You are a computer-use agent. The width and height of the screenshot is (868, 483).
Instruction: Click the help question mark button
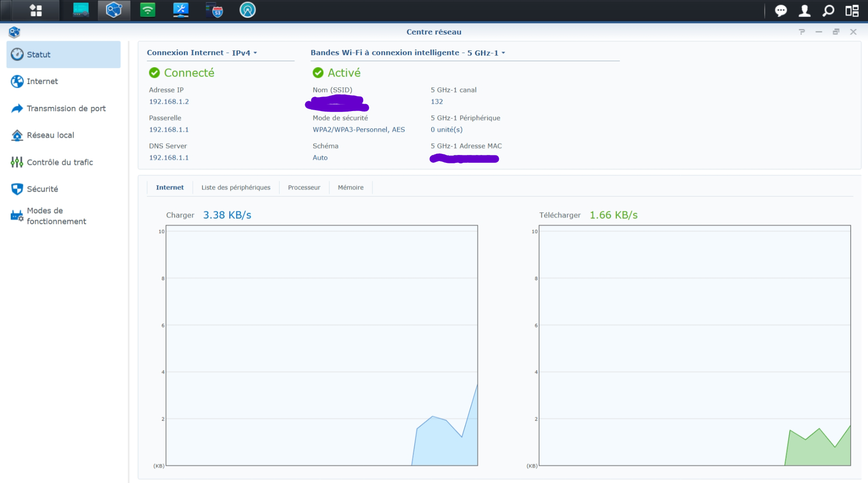click(802, 32)
